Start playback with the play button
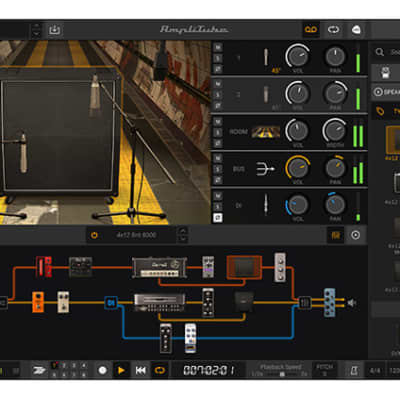The width and height of the screenshot is (400, 400). tap(121, 370)
